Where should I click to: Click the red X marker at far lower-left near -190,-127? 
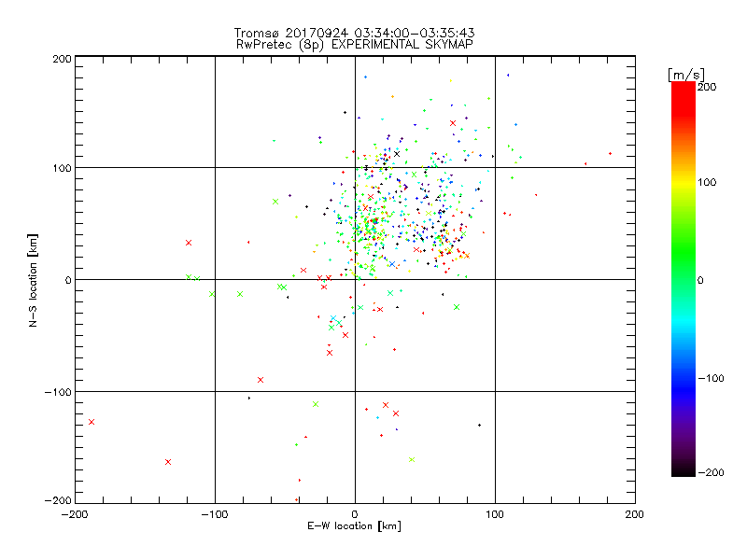coord(92,422)
